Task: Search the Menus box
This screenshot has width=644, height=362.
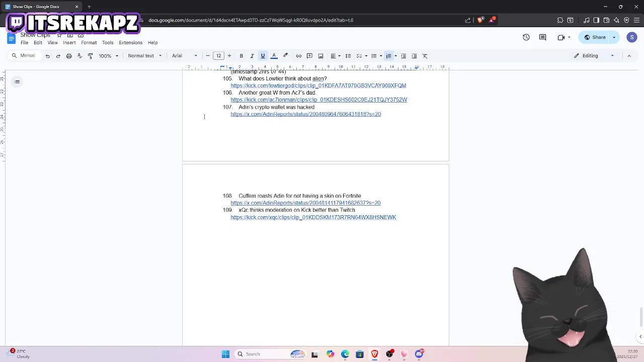Action: point(24,56)
